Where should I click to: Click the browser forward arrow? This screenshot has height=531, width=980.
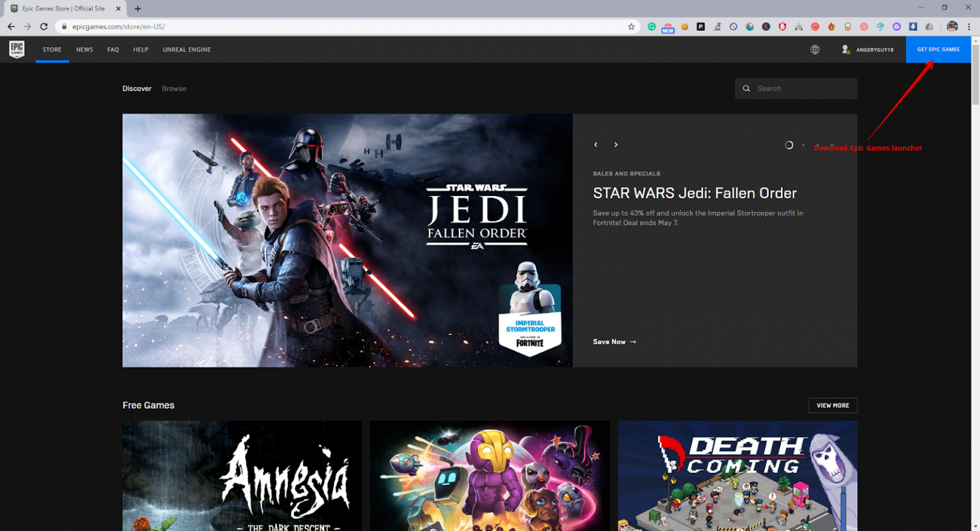coord(27,26)
